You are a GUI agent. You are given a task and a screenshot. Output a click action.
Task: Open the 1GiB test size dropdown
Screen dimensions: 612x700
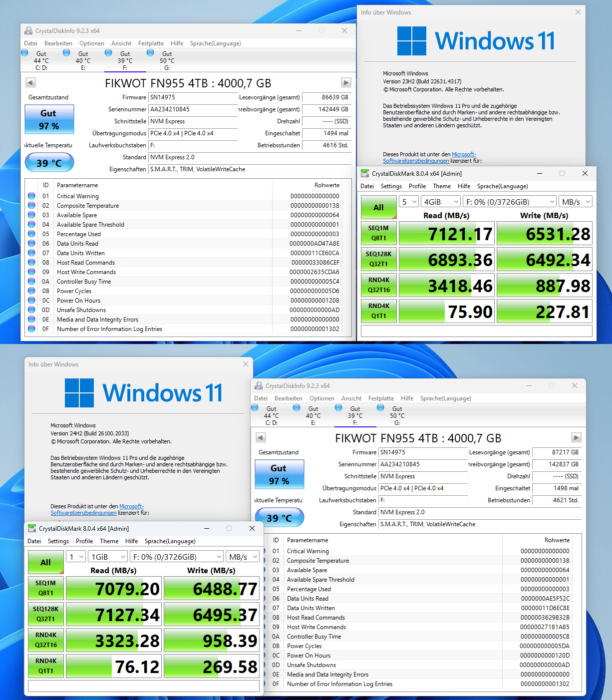pos(108,557)
